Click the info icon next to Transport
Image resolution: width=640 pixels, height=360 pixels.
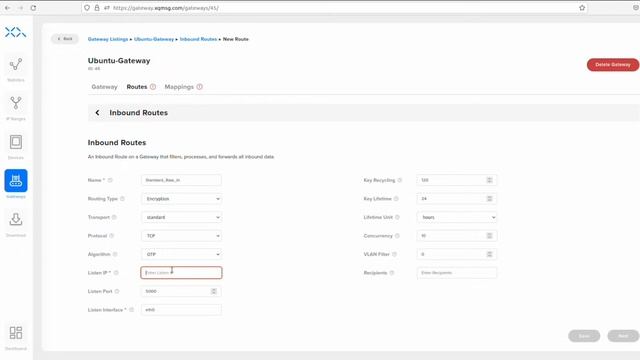114,217
